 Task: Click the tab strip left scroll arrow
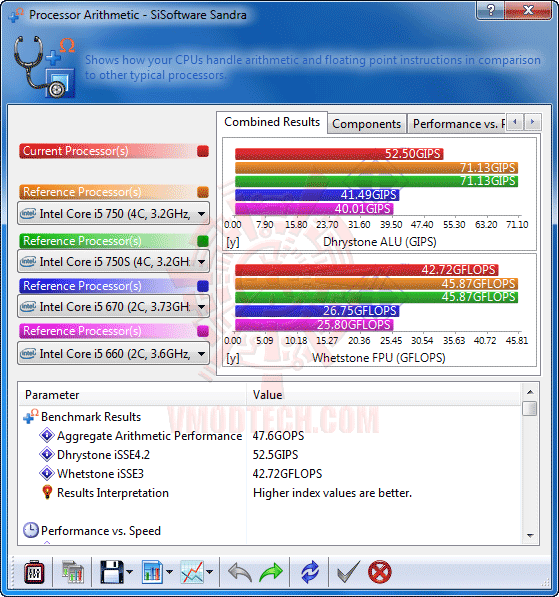click(x=515, y=122)
